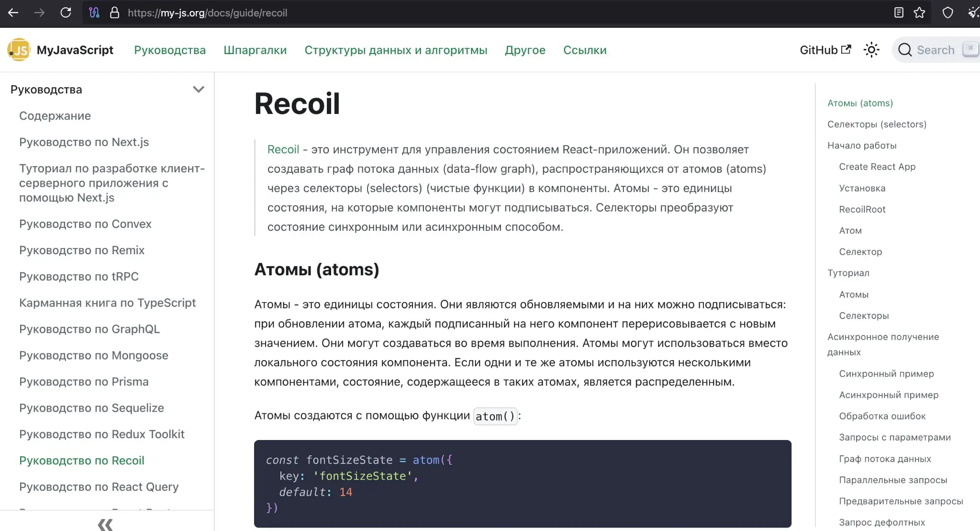Open Содержание in the sidebar
This screenshot has height=531, width=980.
55,116
